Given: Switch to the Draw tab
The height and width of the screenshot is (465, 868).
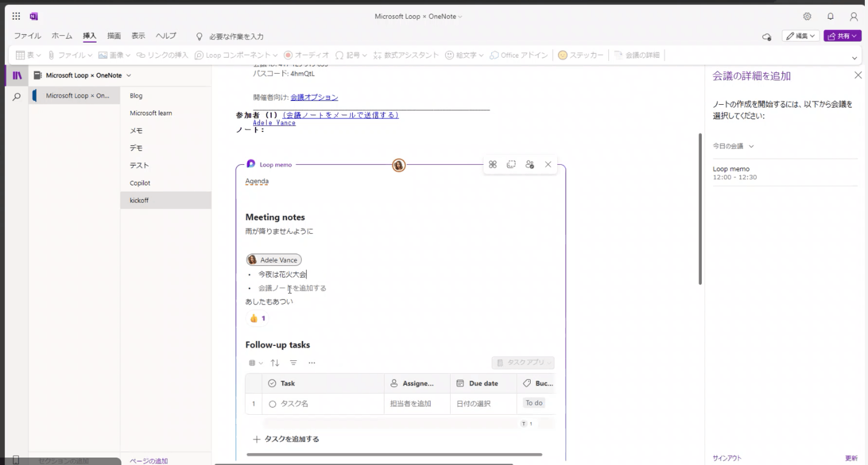Looking at the screenshot, I should pos(114,36).
